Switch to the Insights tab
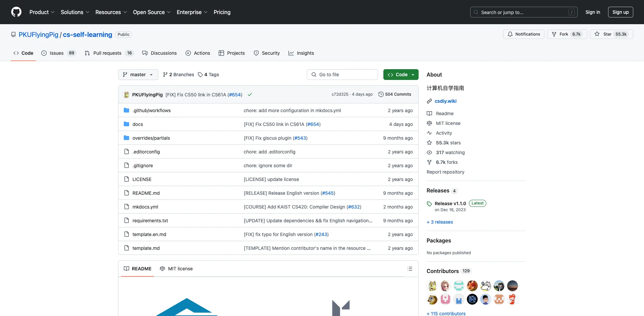Image resolution: width=644 pixels, height=316 pixels. [301, 53]
